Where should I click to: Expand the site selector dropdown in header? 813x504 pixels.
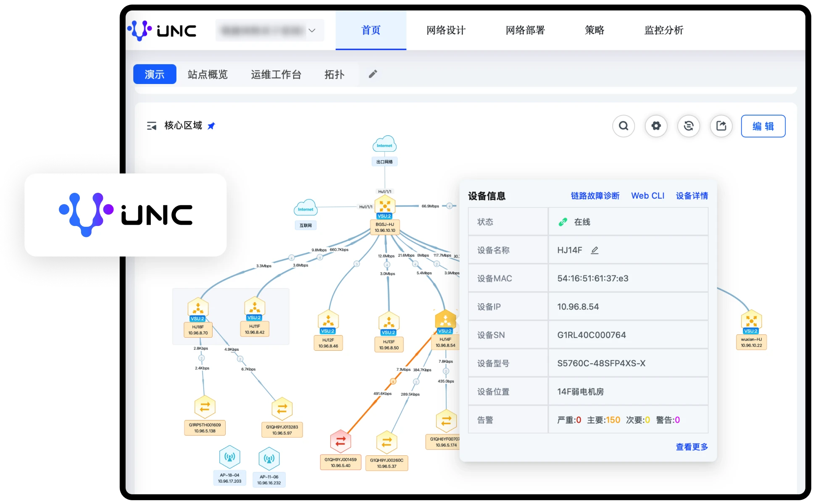click(x=311, y=30)
